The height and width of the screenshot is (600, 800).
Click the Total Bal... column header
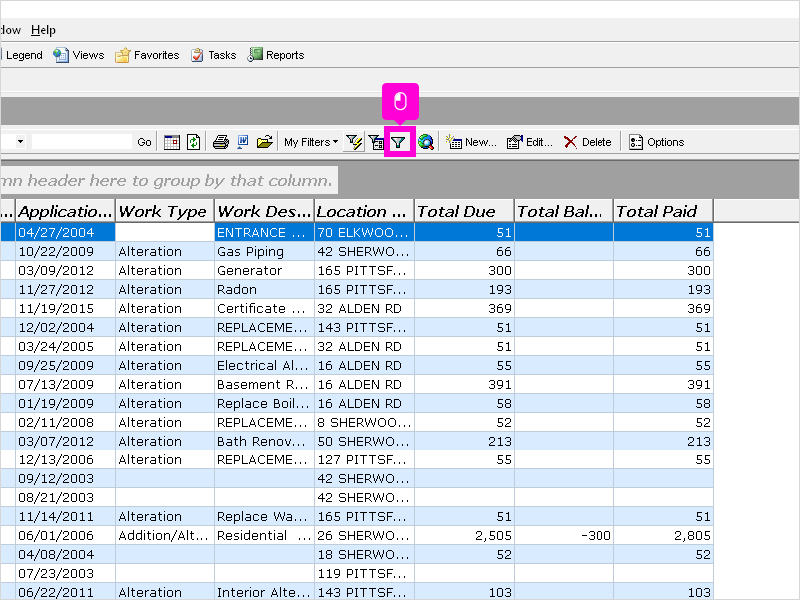[x=563, y=211]
